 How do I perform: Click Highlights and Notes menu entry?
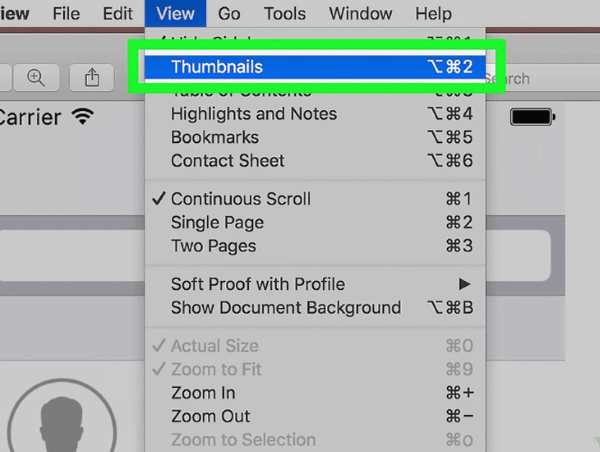point(254,114)
